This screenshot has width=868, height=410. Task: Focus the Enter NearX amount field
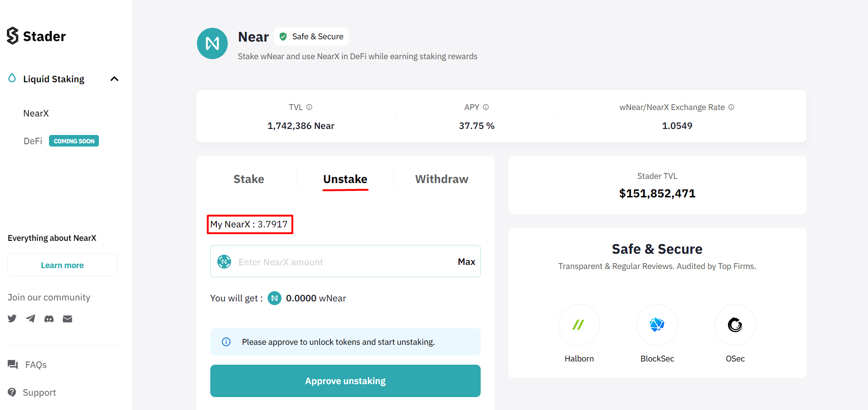tap(345, 261)
